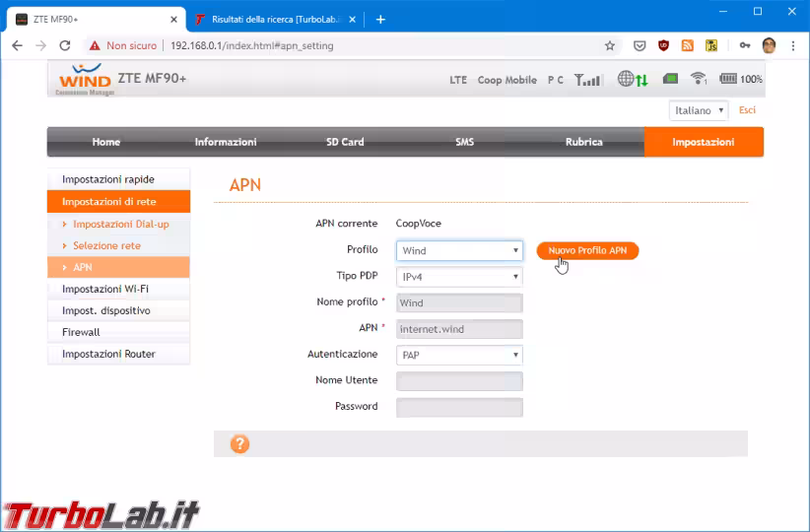The width and height of the screenshot is (810, 532).
Task: Click the WIND logo
Action: tap(85, 79)
